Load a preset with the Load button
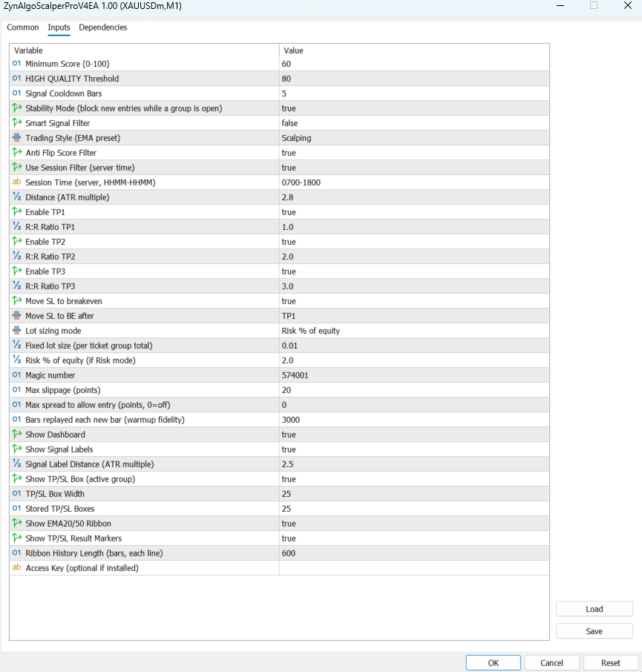The width and height of the screenshot is (642, 672). click(594, 609)
